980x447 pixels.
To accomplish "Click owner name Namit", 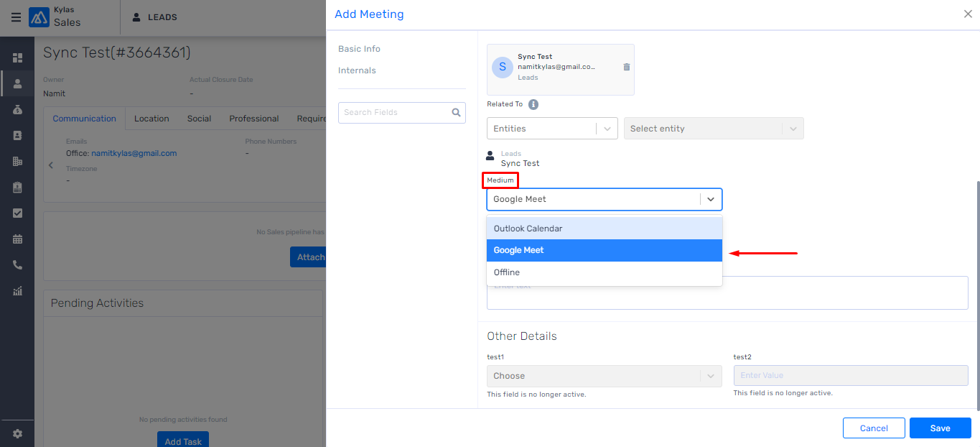I will (54, 93).
